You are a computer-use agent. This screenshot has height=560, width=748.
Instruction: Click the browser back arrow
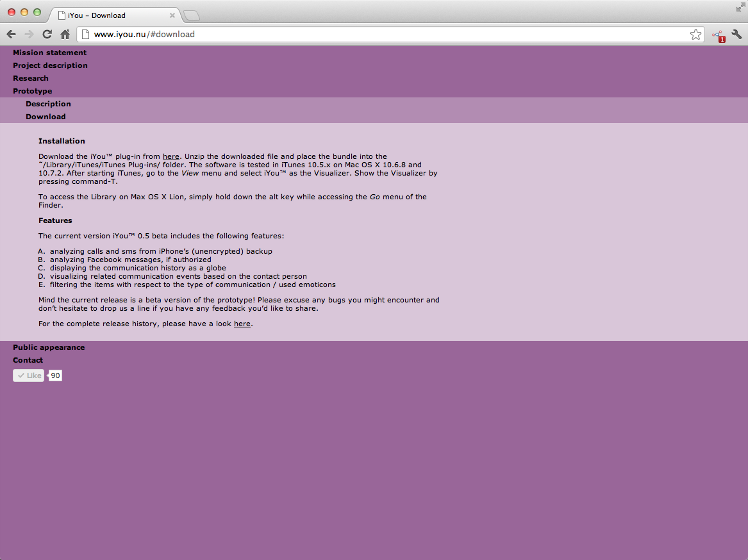[x=11, y=35]
